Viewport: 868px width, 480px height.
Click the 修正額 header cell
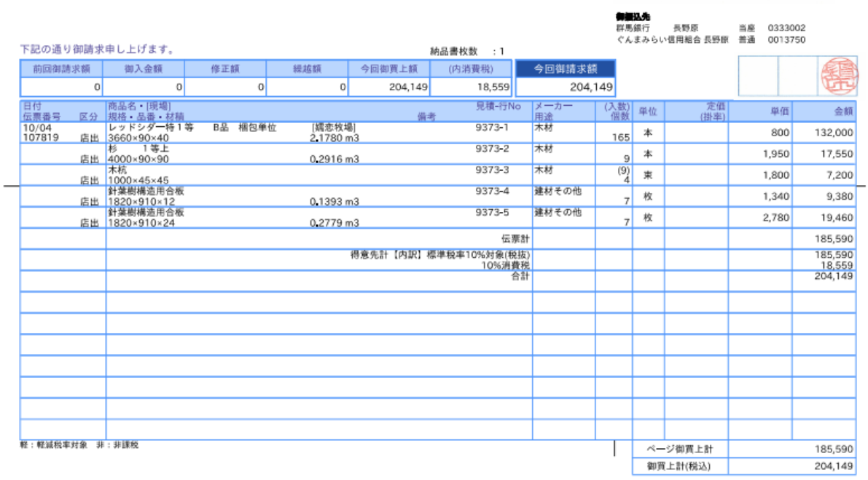(225, 69)
